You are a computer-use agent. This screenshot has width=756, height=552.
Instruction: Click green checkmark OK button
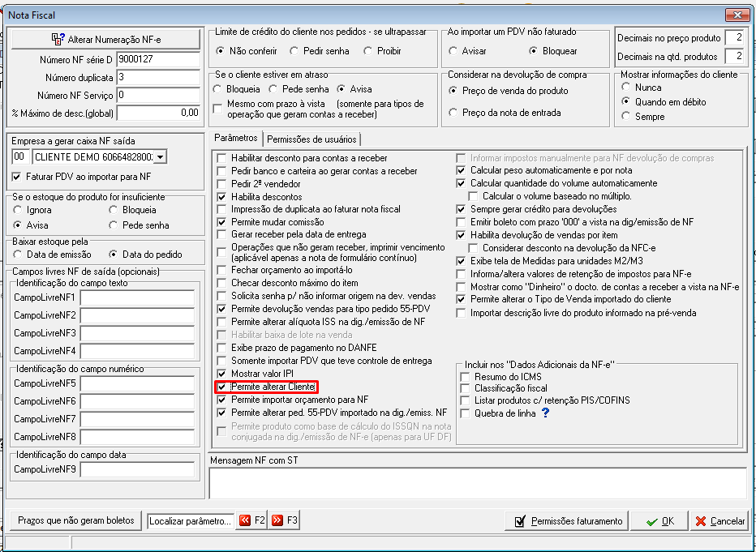pyautogui.click(x=660, y=521)
